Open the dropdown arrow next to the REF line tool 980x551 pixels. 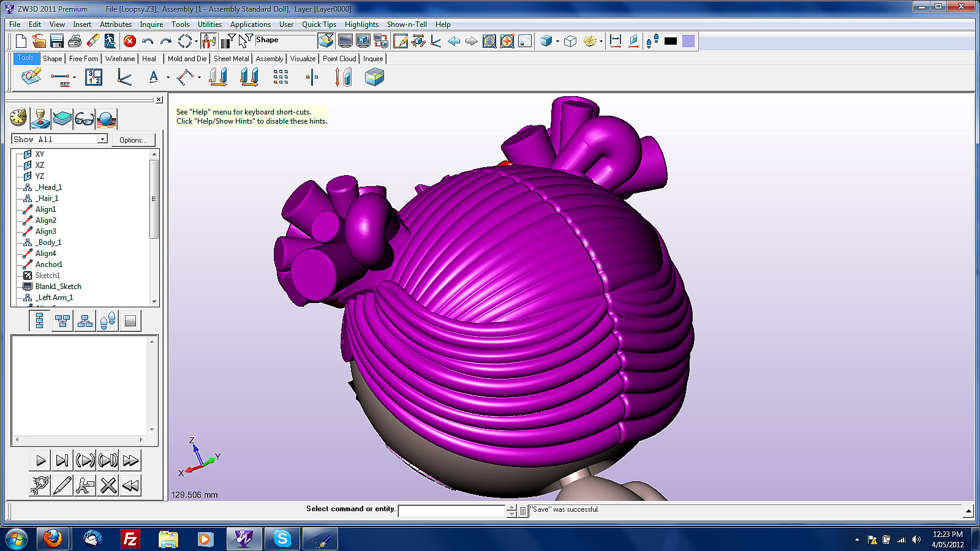pyautogui.click(x=74, y=78)
